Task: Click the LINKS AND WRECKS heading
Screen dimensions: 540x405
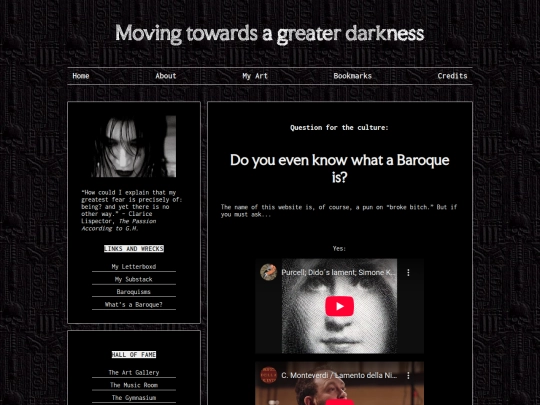Action: (134, 249)
